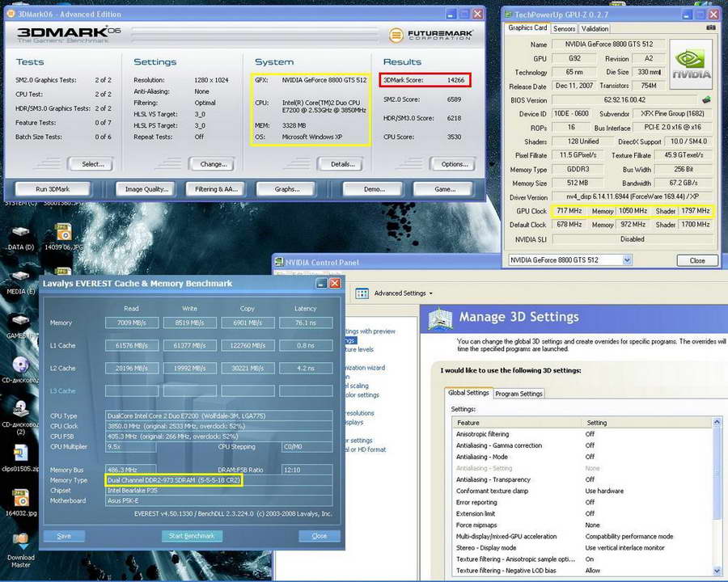Screen dimensions: 728x582
Task: Click the Details button under System
Action: [343, 164]
